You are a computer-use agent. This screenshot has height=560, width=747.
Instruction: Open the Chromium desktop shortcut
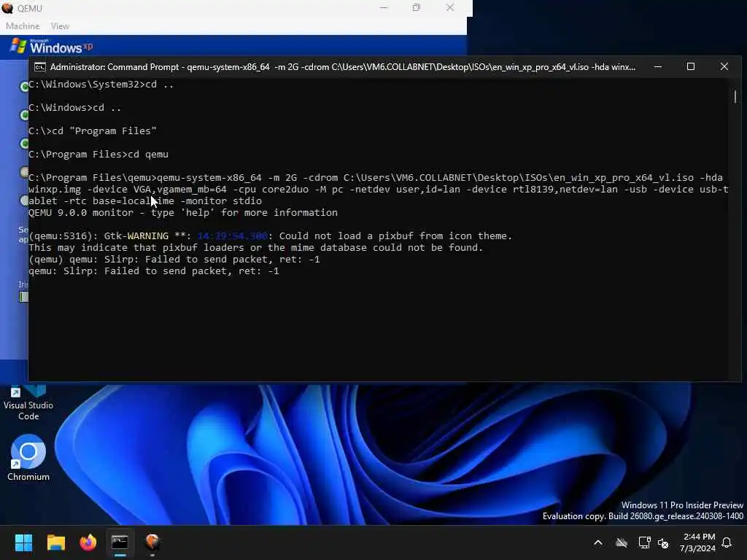click(28, 457)
